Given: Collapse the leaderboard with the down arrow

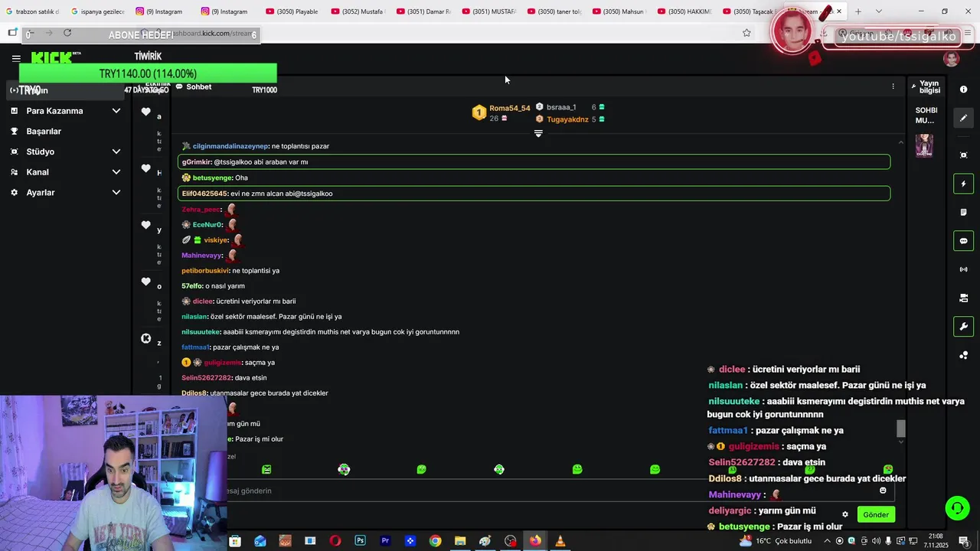Looking at the screenshot, I should click(538, 133).
